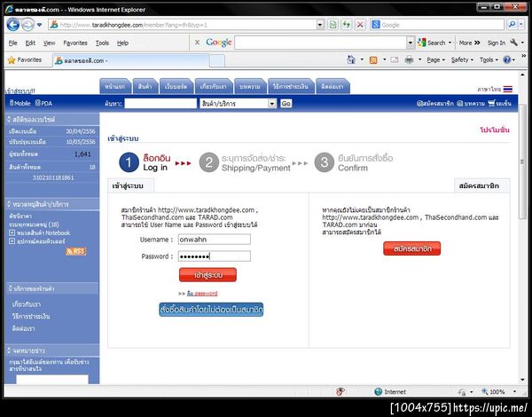Click the บทความ link in blue bar
Image resolution: width=532 pixels, height=417 pixels.
[x=471, y=103]
